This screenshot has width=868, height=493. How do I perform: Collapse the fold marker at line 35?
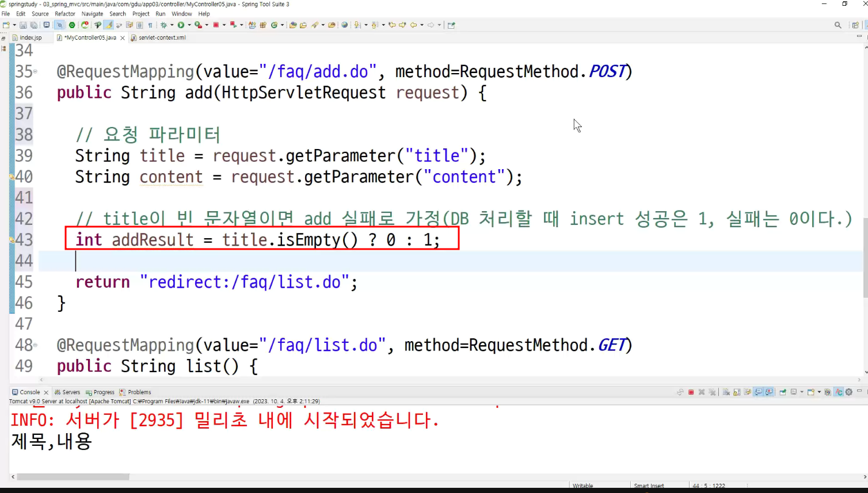[36, 71]
